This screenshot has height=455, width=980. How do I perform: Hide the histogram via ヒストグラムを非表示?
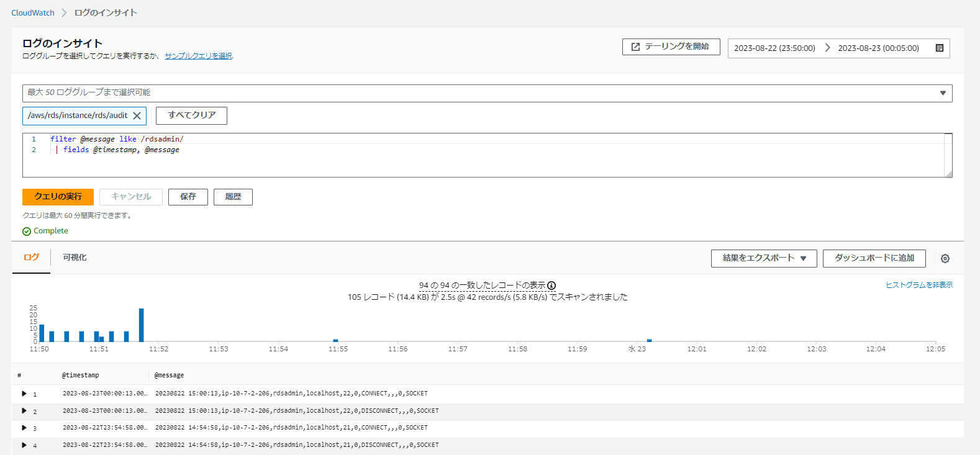click(919, 285)
